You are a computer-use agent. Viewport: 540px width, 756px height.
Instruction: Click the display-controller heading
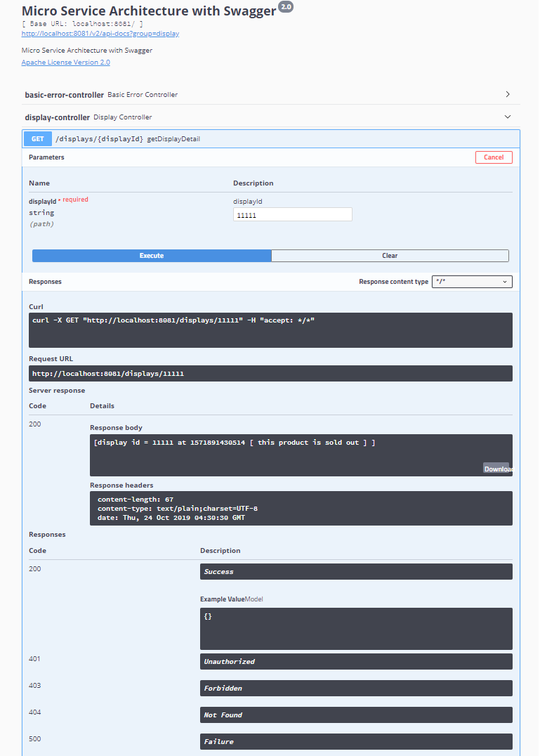pos(58,117)
